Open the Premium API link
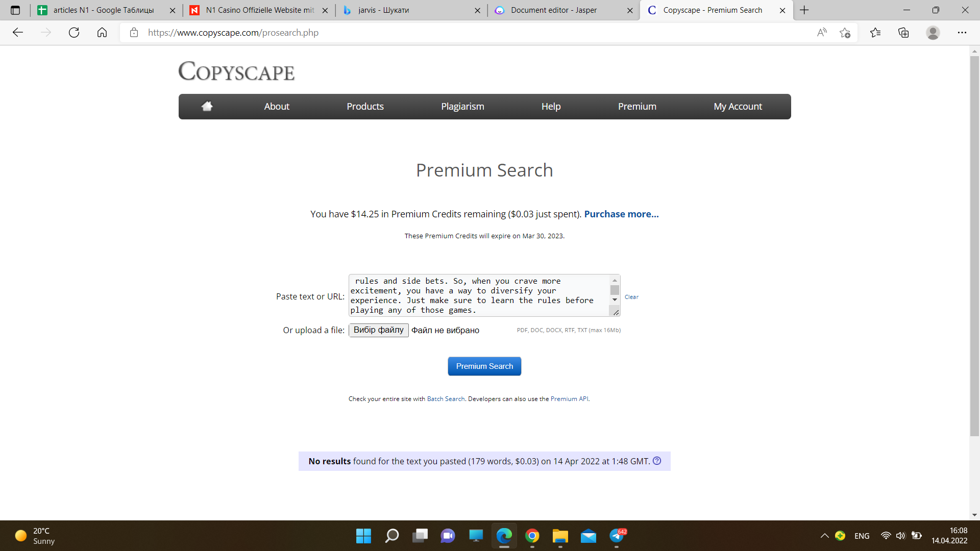 point(569,399)
